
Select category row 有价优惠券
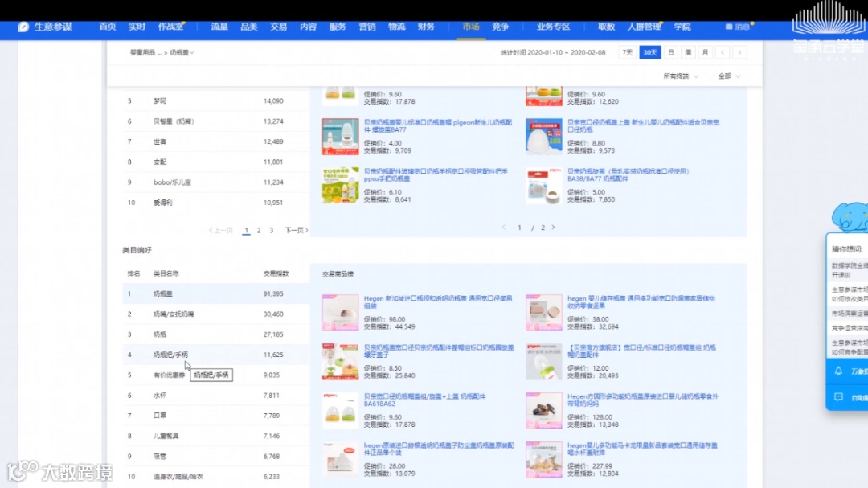pyautogui.click(x=216, y=375)
